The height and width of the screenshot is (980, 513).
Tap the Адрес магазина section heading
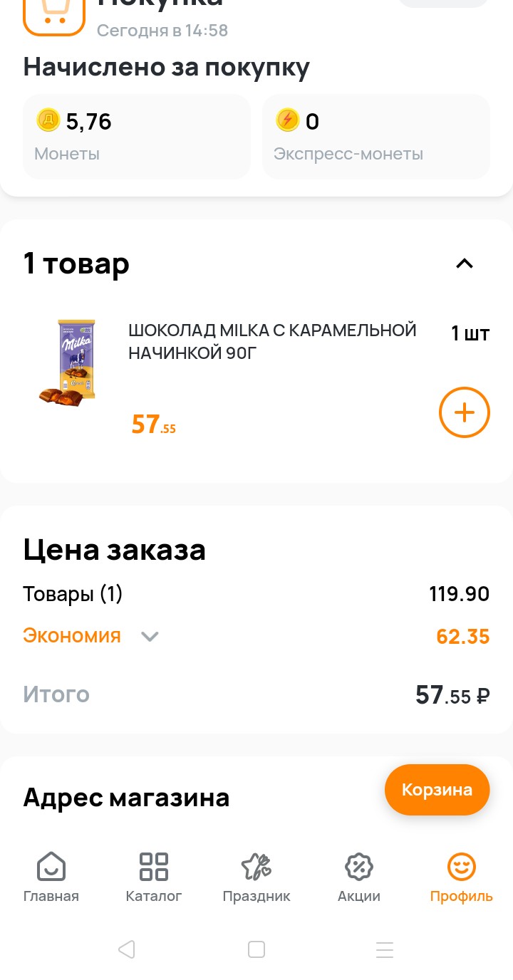tap(127, 798)
